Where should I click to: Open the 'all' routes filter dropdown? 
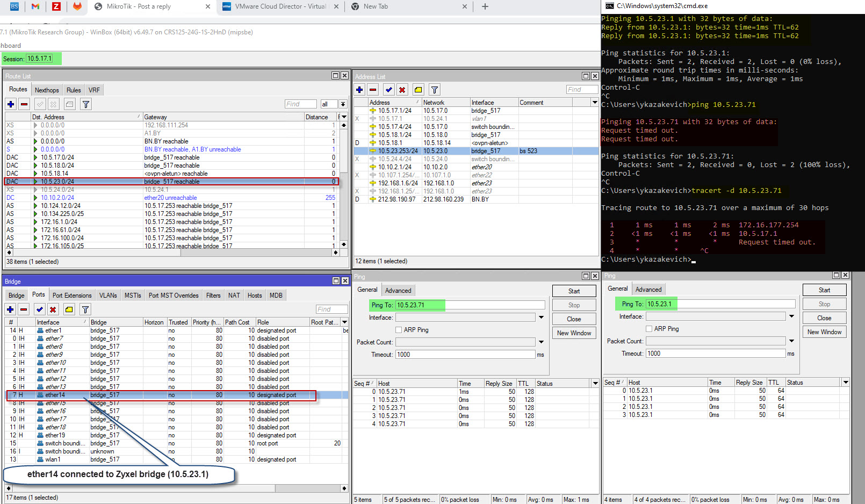pyautogui.click(x=329, y=104)
